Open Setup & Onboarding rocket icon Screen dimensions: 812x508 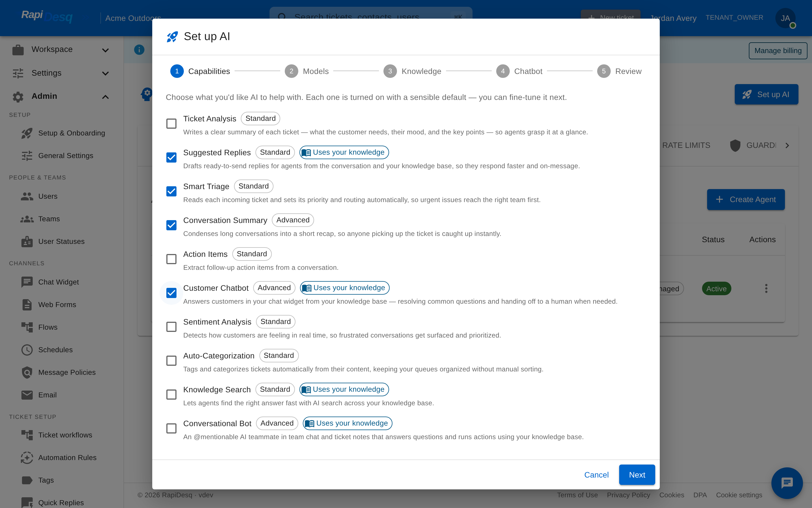coord(27,133)
